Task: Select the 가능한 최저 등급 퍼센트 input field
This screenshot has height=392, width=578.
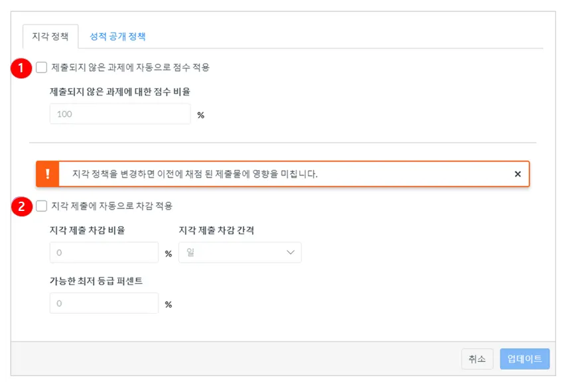Action: 104,304
